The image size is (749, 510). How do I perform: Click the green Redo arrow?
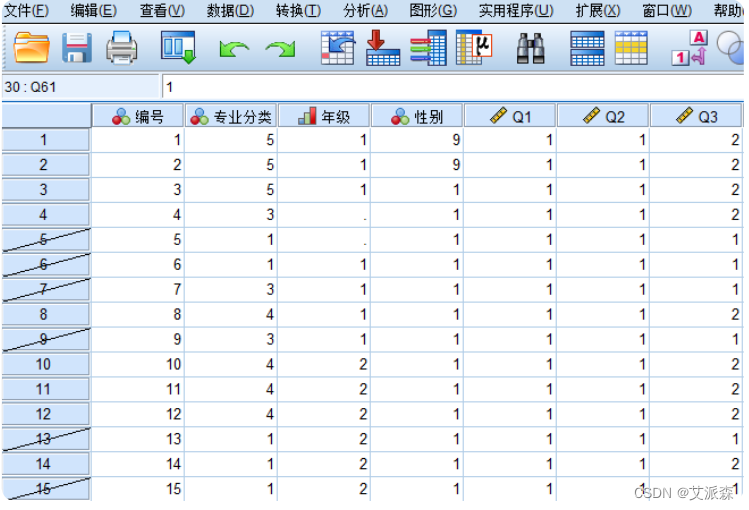click(280, 49)
